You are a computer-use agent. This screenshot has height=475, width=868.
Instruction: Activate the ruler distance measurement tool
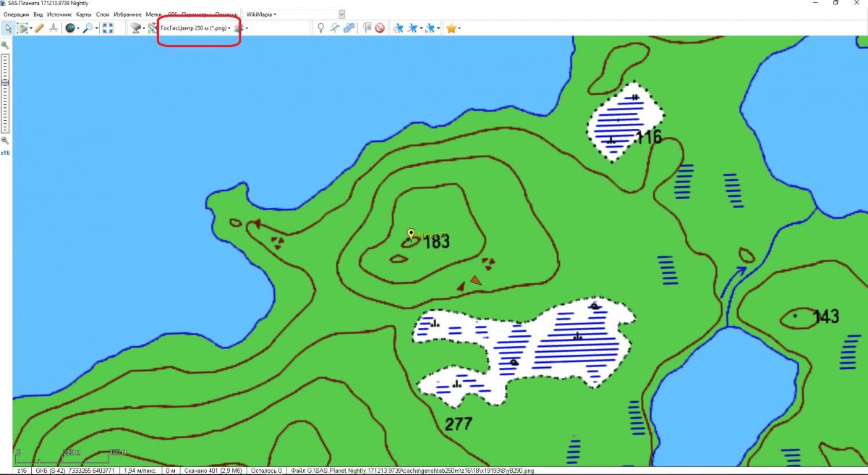pyautogui.click(x=39, y=28)
